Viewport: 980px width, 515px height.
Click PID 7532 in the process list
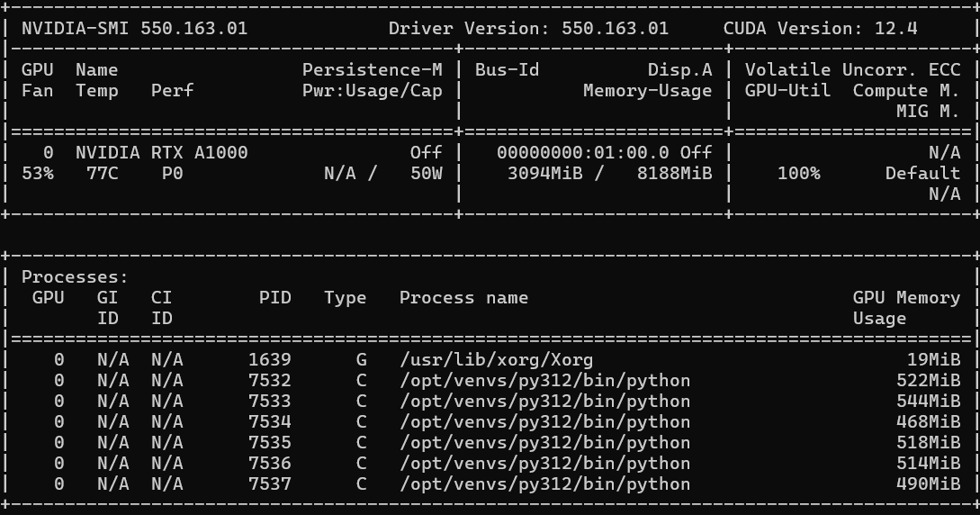point(269,380)
